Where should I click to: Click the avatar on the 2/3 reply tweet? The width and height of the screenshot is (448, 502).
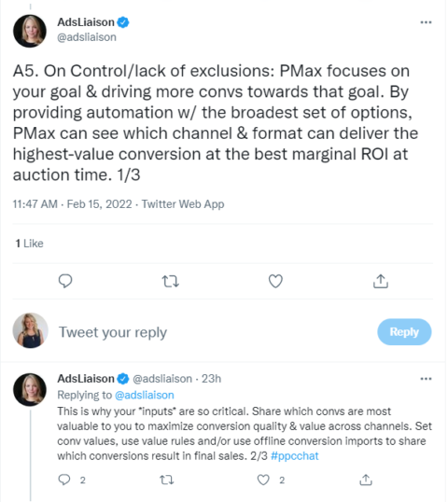(30, 390)
